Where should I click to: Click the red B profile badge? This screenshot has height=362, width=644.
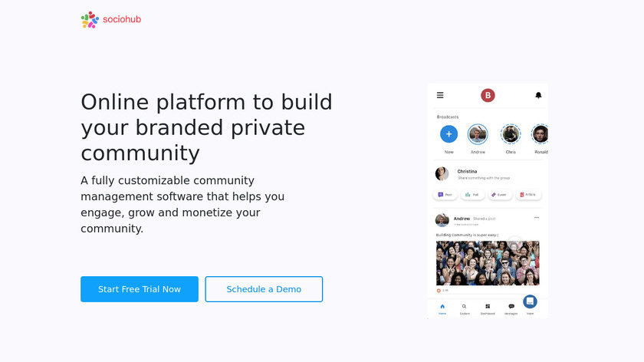pos(488,95)
